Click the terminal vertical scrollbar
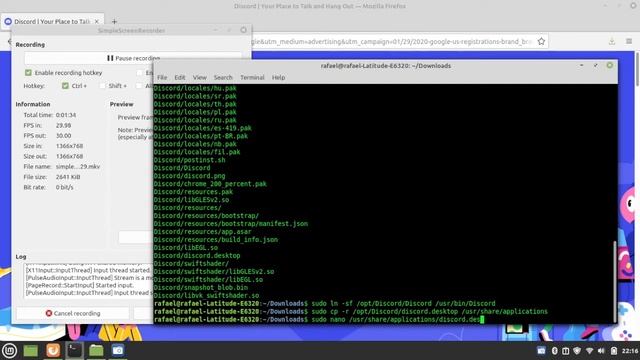Viewport: 640px width, 360px height. (x=615, y=282)
